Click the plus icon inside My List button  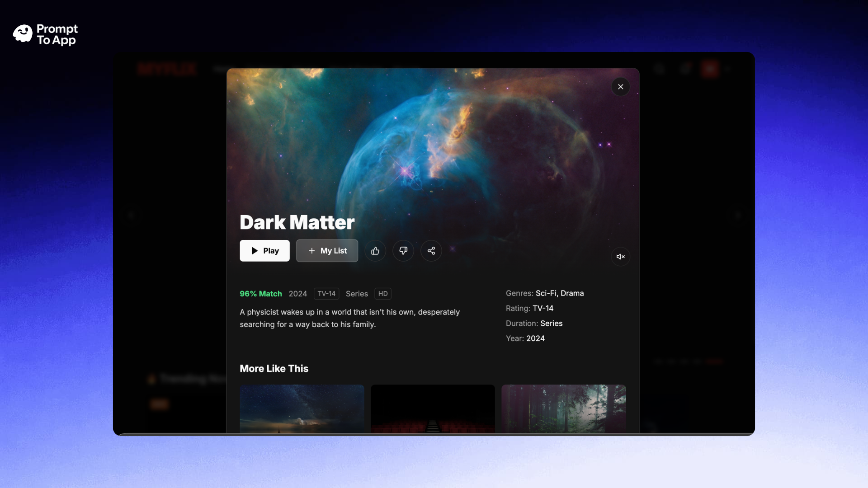pyautogui.click(x=313, y=251)
